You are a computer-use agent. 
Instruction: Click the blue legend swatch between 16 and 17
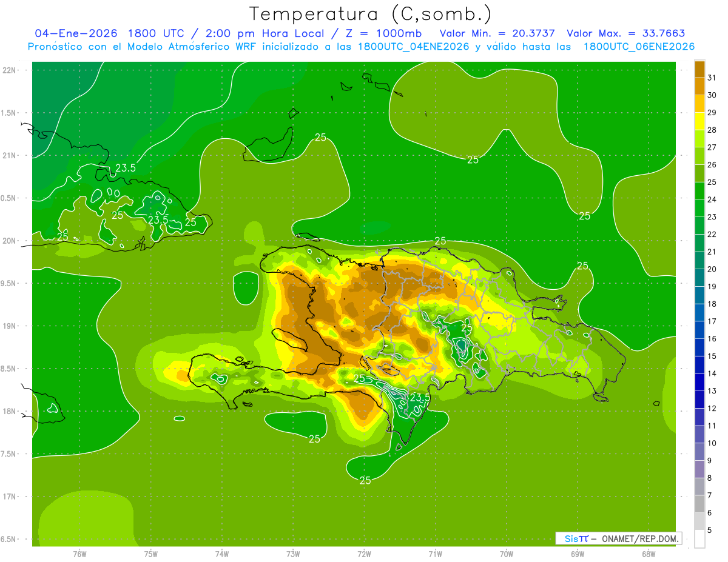[x=699, y=330]
